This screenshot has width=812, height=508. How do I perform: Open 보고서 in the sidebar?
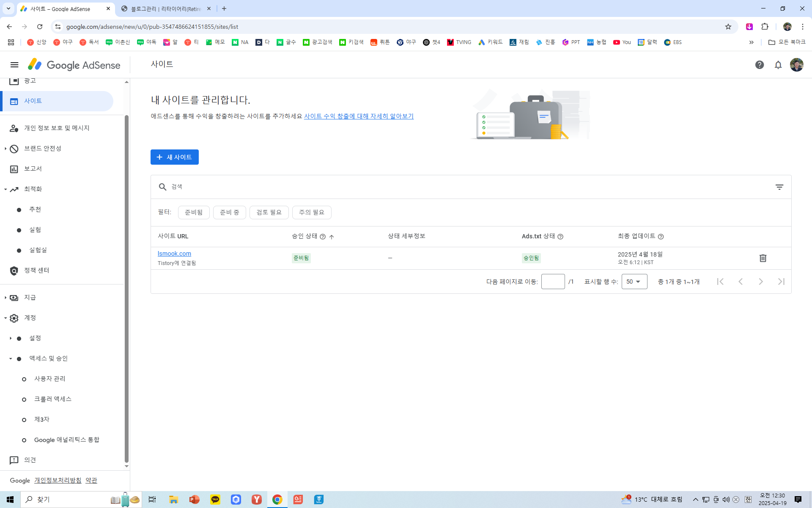coord(33,169)
